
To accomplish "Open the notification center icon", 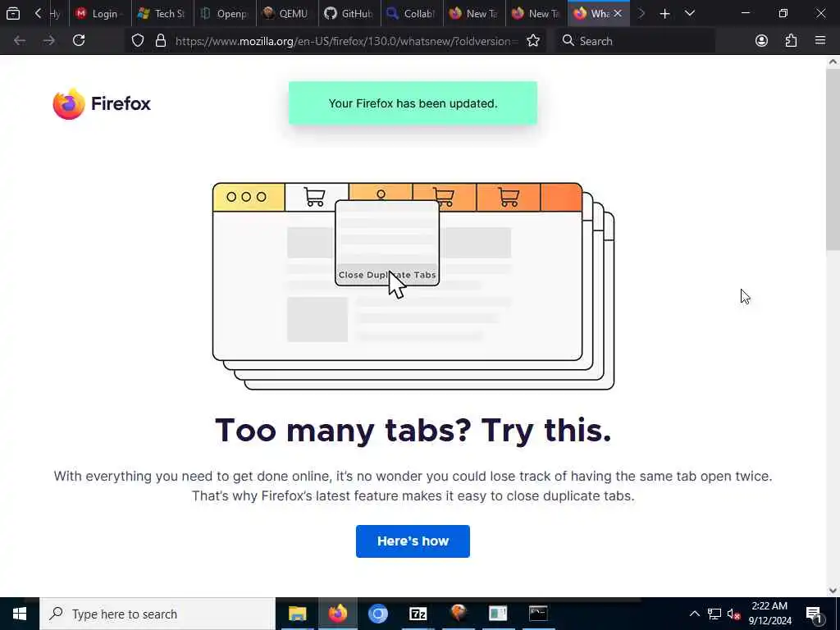I will 815,614.
